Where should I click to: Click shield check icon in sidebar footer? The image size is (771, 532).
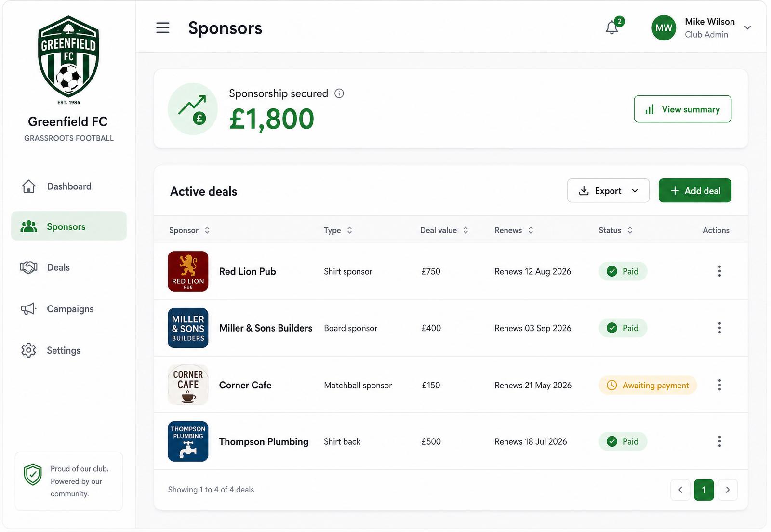coord(33,475)
